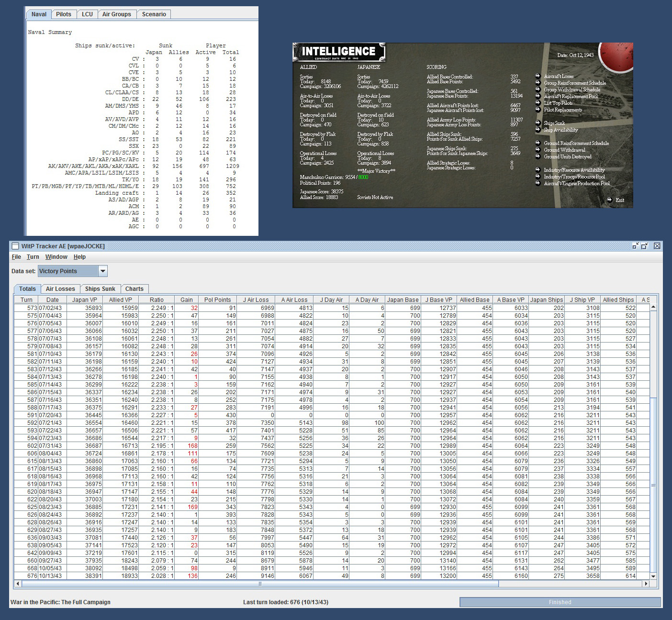This screenshot has width=672, height=620.
Task: Click the arrow icon beside Aircraft Losses
Action: [x=538, y=76]
